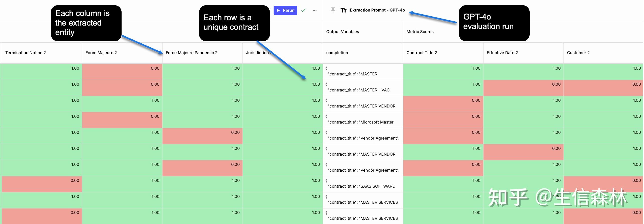Click Customer 2 score in last MASTER SERVICES row

click(x=603, y=216)
